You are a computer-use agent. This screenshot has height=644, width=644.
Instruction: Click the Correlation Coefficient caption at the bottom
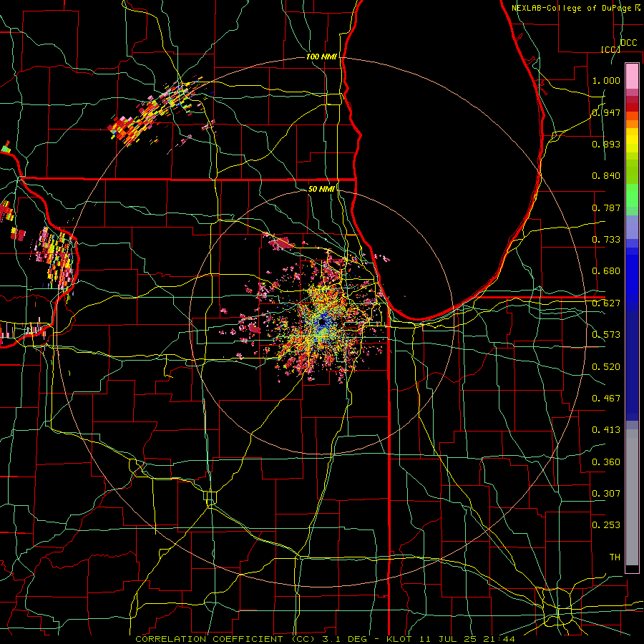click(x=325, y=639)
